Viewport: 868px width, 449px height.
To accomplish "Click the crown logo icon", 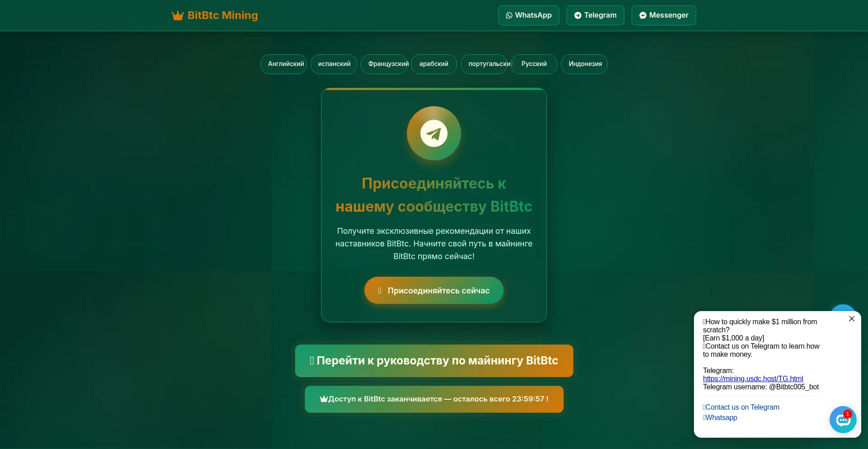I will click(178, 16).
